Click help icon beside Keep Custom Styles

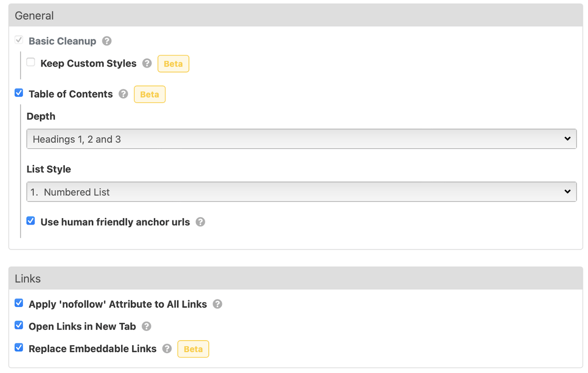(147, 64)
